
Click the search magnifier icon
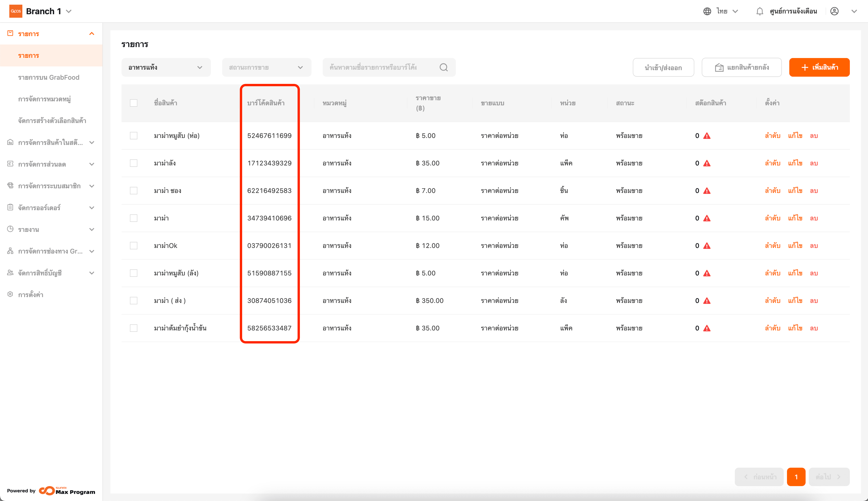point(444,67)
